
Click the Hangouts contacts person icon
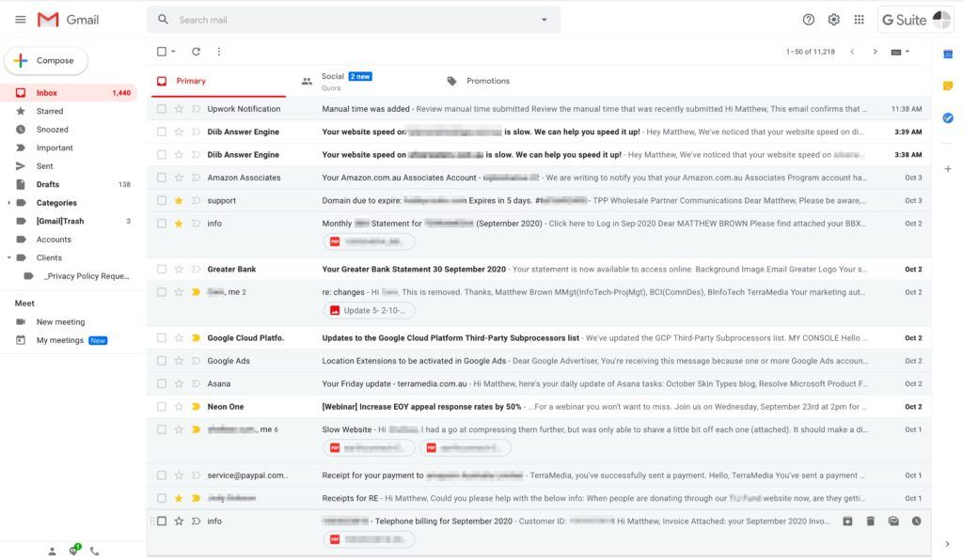click(53, 552)
